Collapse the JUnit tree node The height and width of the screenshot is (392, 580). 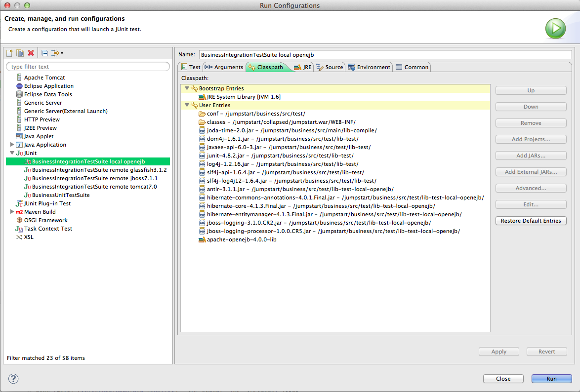12,153
